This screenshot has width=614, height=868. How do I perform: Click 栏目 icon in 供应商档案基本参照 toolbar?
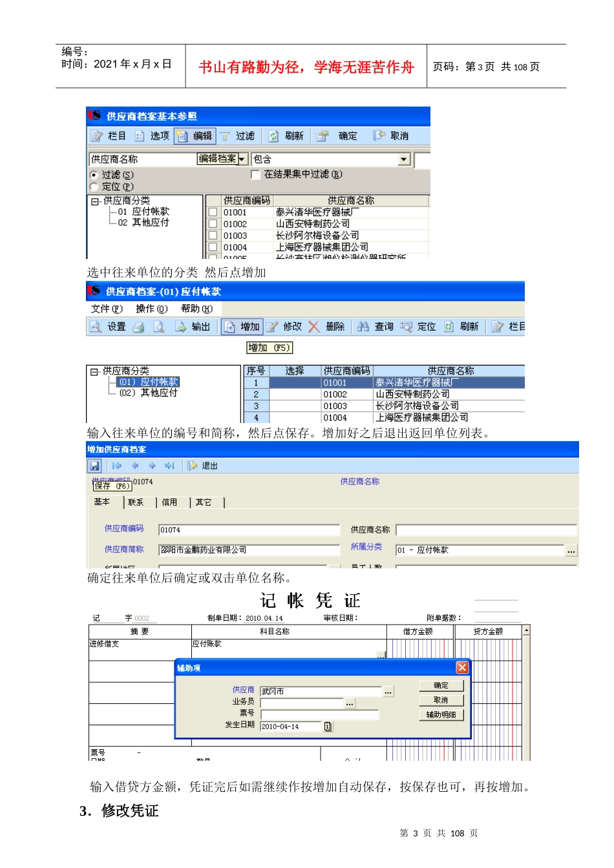[x=97, y=136]
